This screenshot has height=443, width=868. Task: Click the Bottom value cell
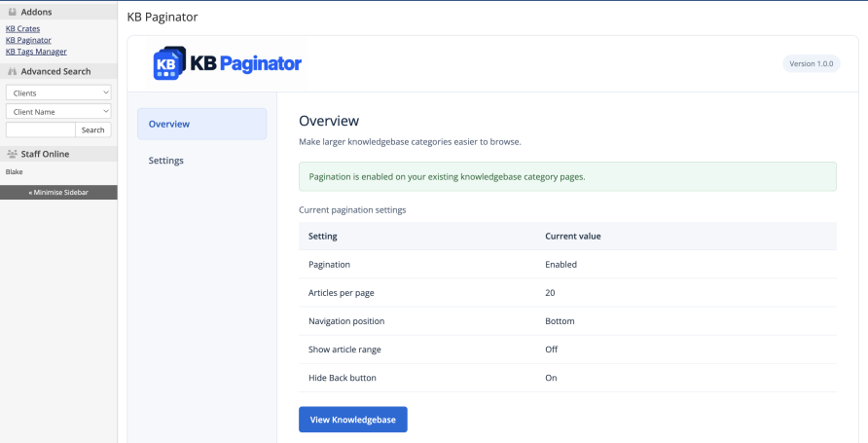560,321
